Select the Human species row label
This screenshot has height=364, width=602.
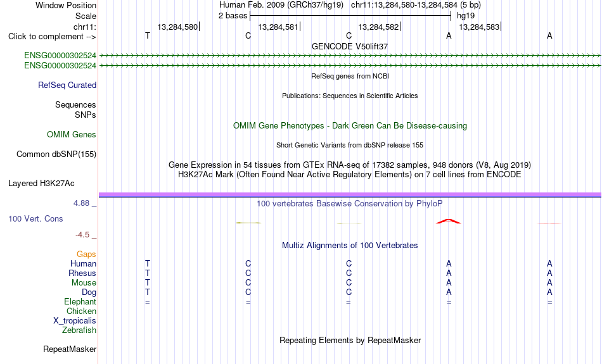[83, 264]
